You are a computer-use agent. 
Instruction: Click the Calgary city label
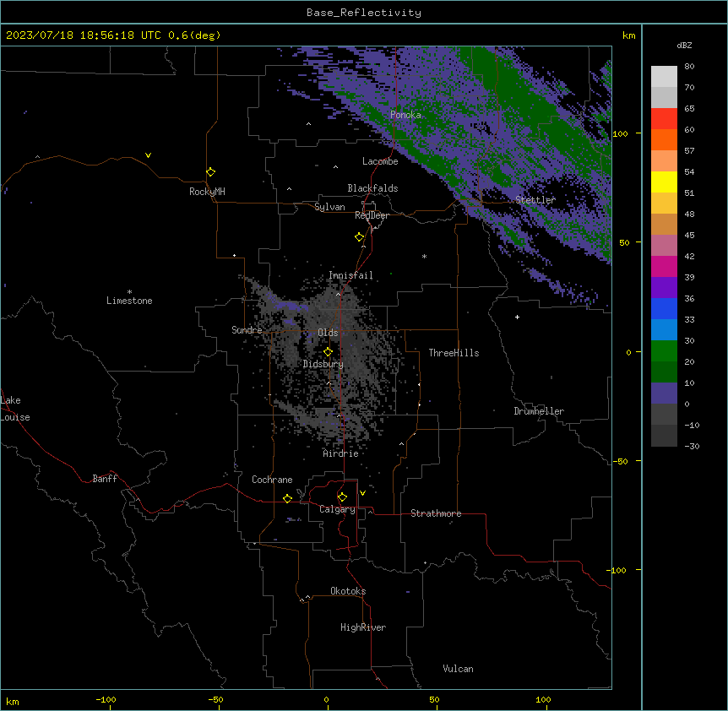click(338, 509)
